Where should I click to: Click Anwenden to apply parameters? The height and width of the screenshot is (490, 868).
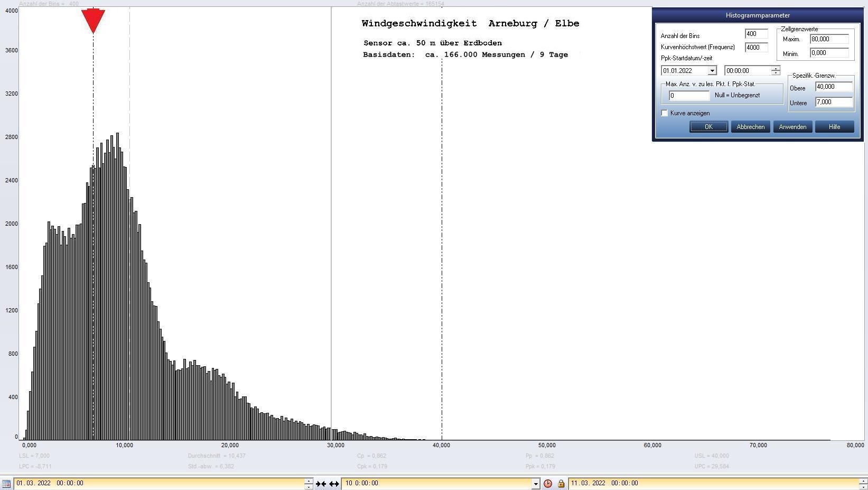(792, 127)
